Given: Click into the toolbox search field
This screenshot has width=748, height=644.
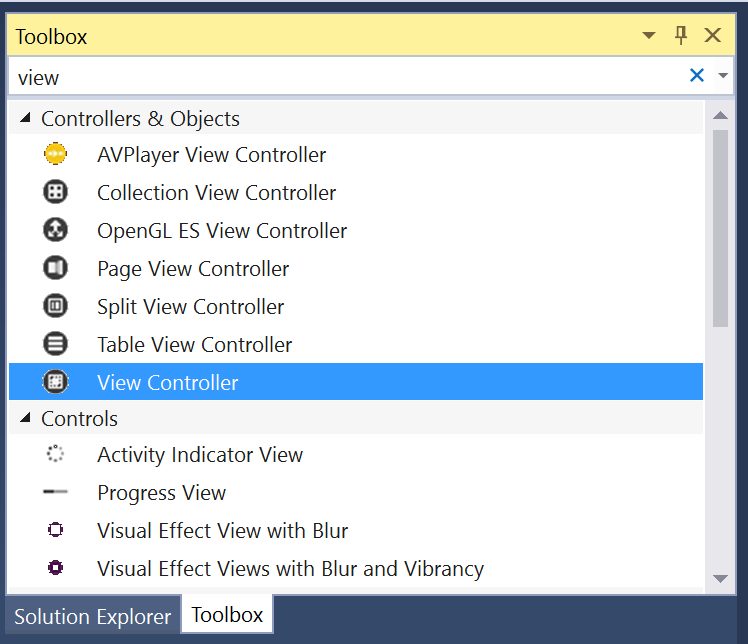Looking at the screenshot, I should 348,76.
